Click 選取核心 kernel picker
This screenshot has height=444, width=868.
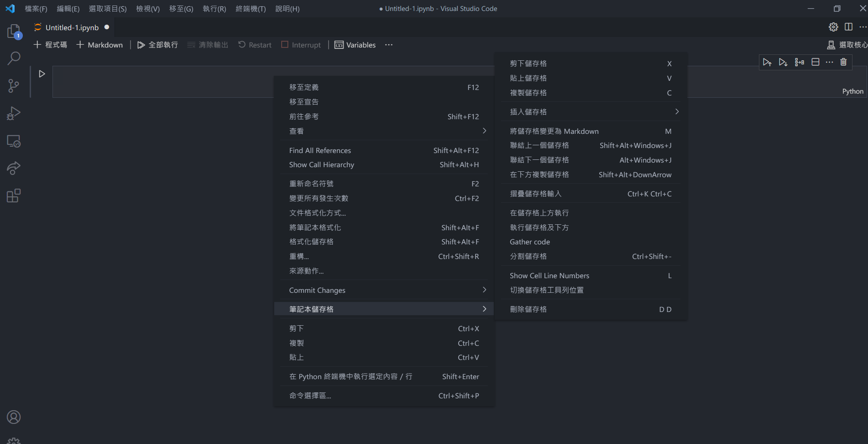coord(847,45)
